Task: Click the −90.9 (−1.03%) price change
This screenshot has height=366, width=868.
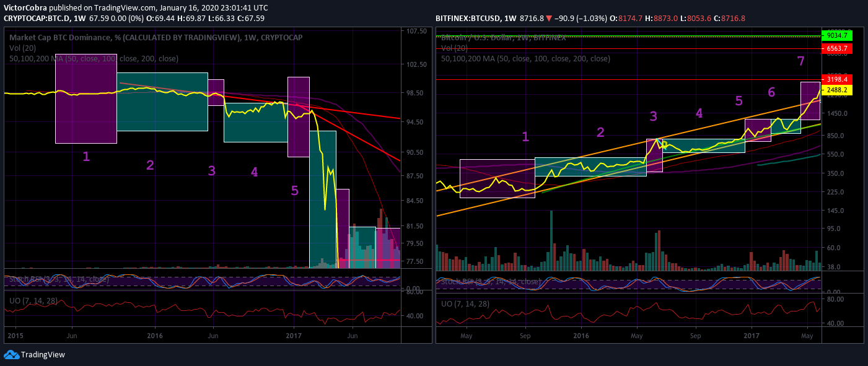Action: click(x=582, y=19)
